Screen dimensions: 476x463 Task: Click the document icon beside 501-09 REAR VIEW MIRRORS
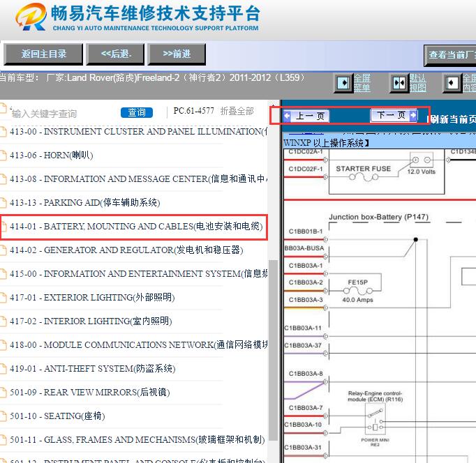point(3,393)
